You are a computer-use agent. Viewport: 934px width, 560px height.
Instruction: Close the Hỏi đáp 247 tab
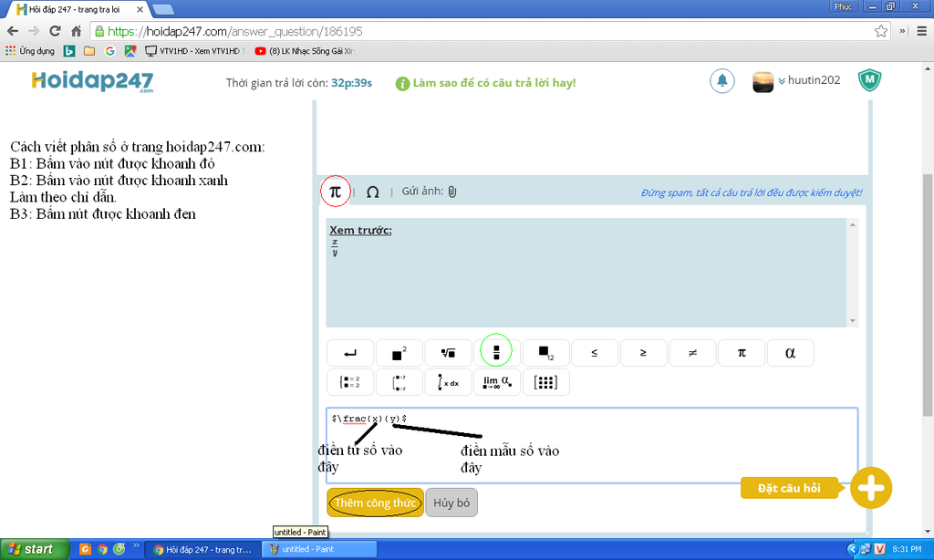(140, 9)
